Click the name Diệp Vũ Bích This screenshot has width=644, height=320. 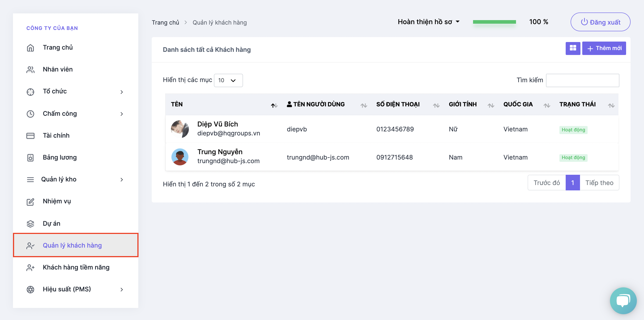tap(218, 124)
